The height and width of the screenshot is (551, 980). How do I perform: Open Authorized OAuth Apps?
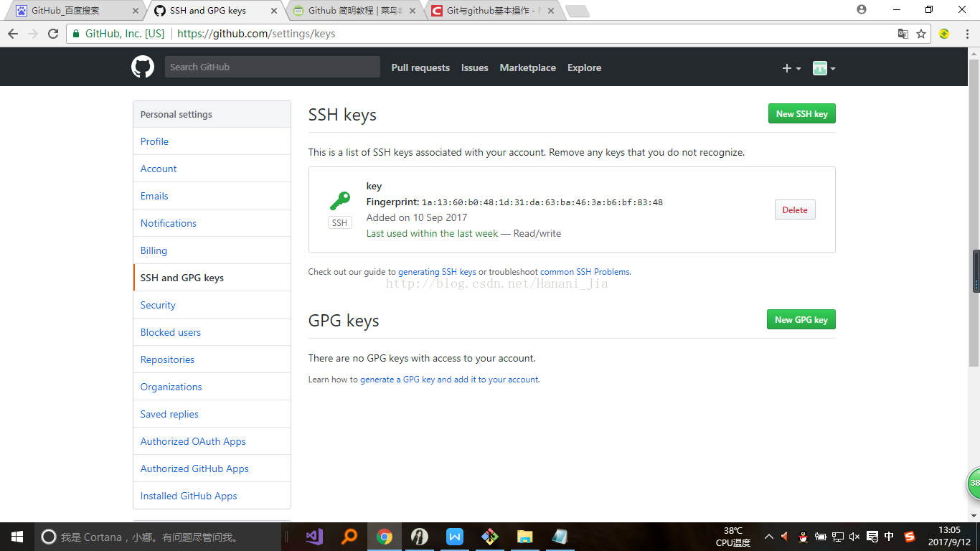tap(212, 441)
